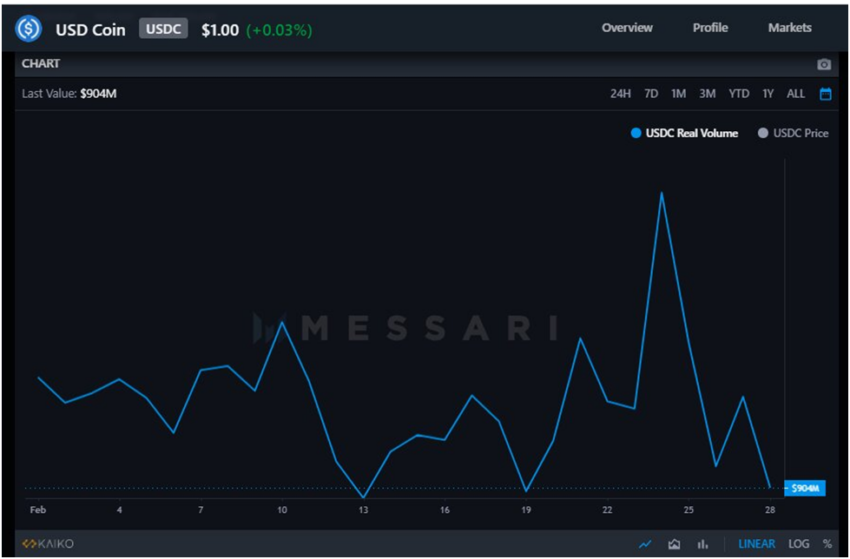Open the Overview tab
This screenshot has width=850, height=559.
[x=627, y=28]
